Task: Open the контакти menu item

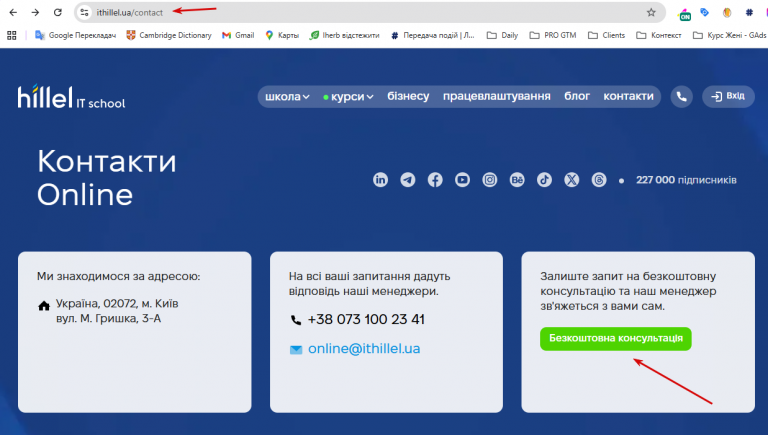Action: click(x=628, y=97)
